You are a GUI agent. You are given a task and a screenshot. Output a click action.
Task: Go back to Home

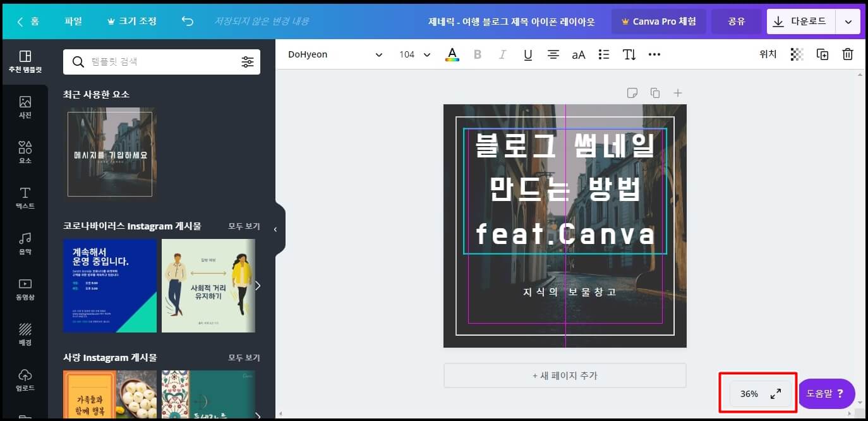tap(28, 21)
